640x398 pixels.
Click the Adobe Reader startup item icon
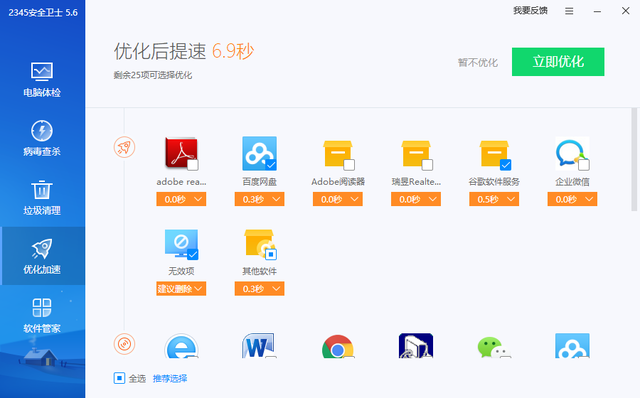pyautogui.click(x=181, y=153)
